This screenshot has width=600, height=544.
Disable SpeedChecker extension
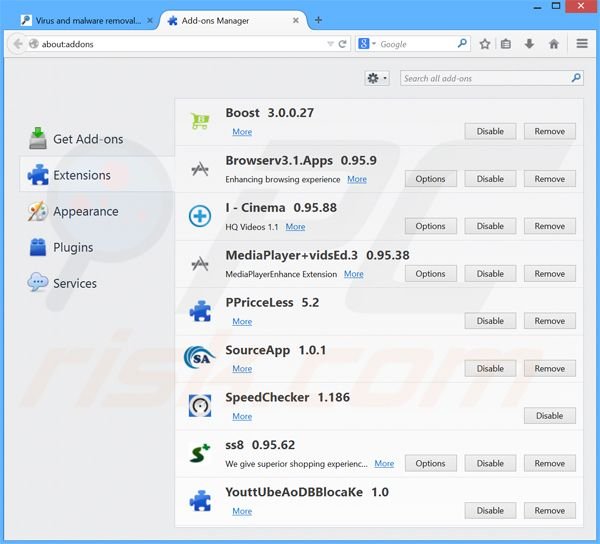[x=549, y=416]
